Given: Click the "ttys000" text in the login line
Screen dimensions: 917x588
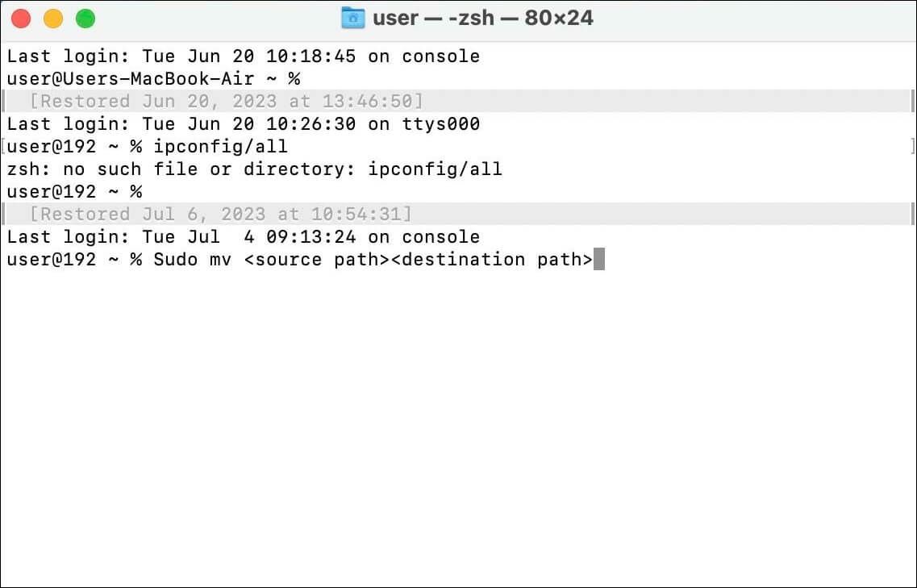Looking at the screenshot, I should click(x=440, y=124).
